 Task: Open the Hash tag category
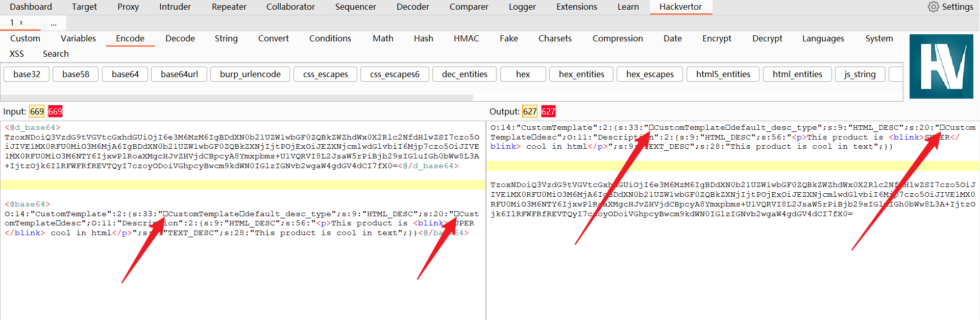pos(424,38)
